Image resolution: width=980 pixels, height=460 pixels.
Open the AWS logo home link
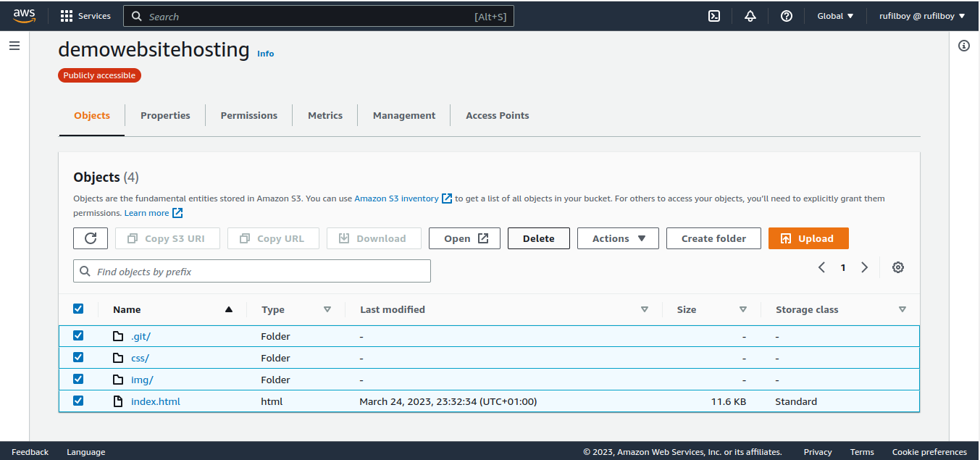click(25, 16)
